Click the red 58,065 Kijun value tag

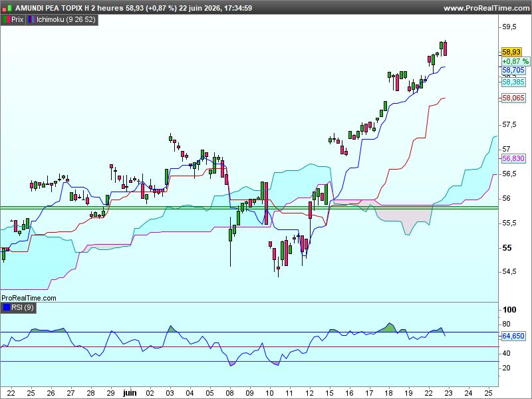(513, 98)
